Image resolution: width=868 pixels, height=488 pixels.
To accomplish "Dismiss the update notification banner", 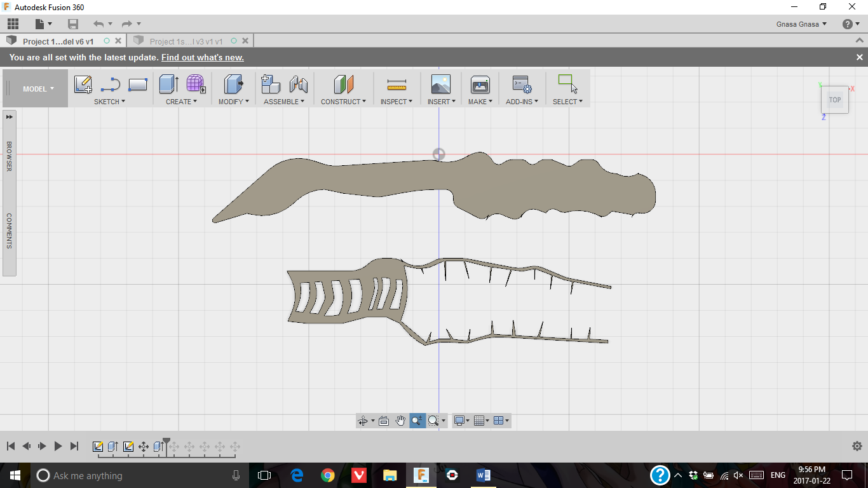I will click(859, 57).
